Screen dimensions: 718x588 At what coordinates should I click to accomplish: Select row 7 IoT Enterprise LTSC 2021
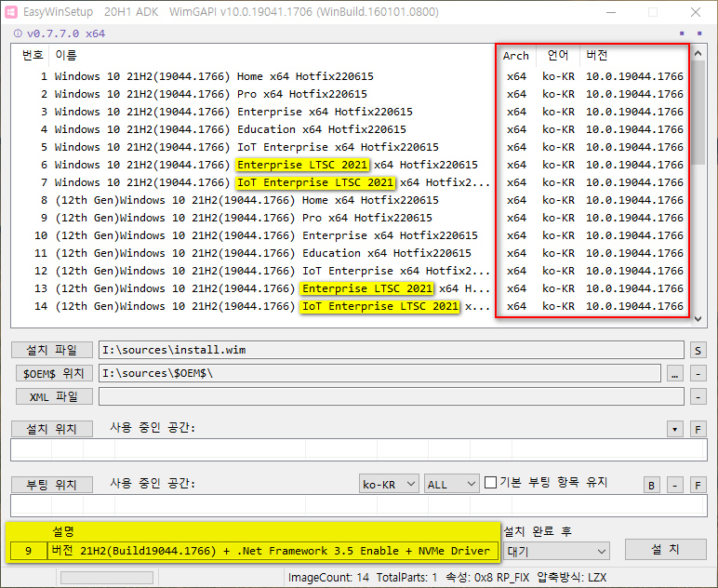tap(351, 182)
